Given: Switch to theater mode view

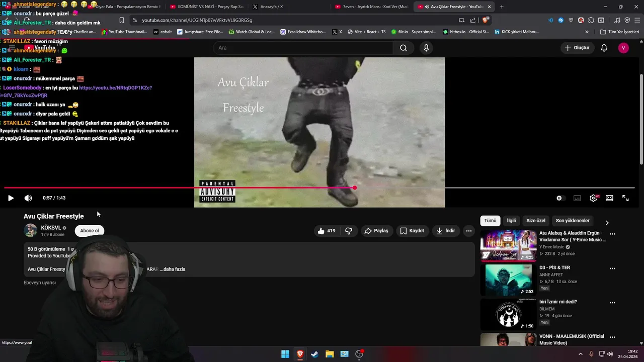Looking at the screenshot, I should tap(609, 198).
